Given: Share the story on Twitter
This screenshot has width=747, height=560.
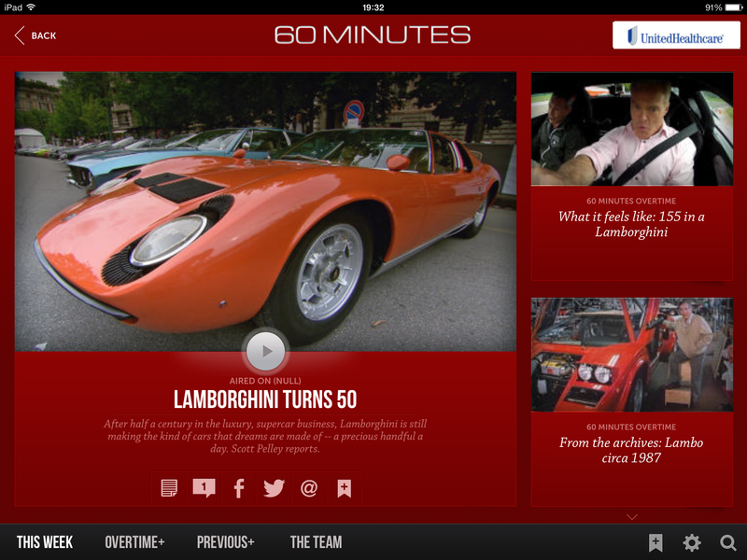Looking at the screenshot, I should pos(274,488).
